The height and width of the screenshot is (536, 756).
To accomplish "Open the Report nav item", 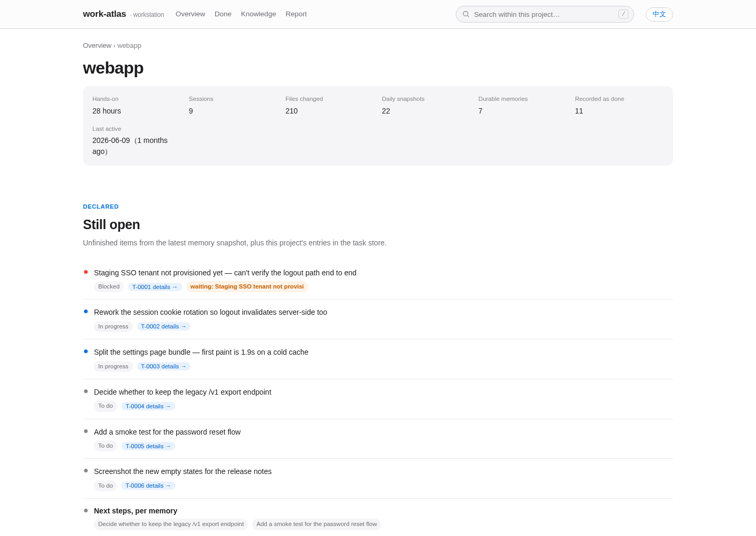I will click(296, 14).
